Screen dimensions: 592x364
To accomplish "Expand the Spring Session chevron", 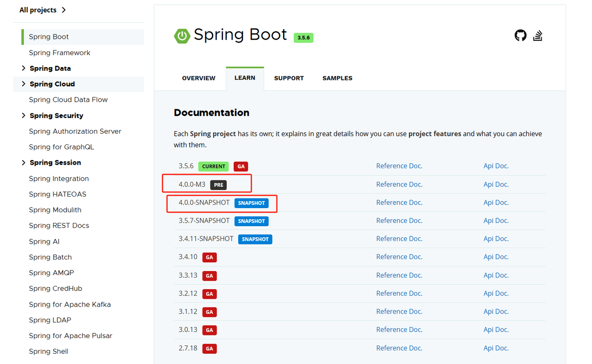I will click(x=24, y=162).
